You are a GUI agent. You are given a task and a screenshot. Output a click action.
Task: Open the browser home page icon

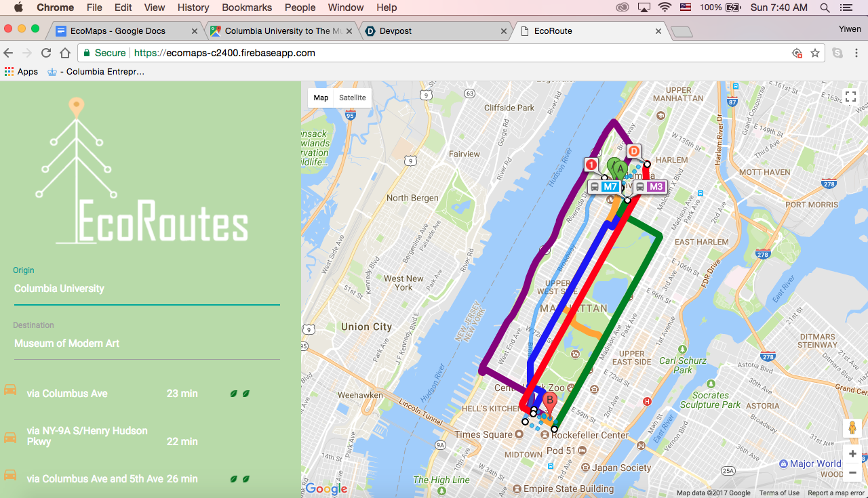coord(65,53)
